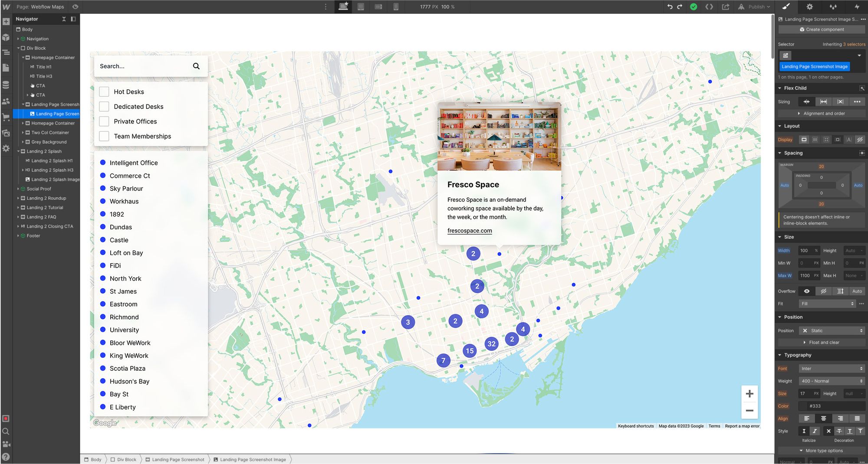Open the CMS Collections panel
The image size is (868, 464).
click(6, 85)
